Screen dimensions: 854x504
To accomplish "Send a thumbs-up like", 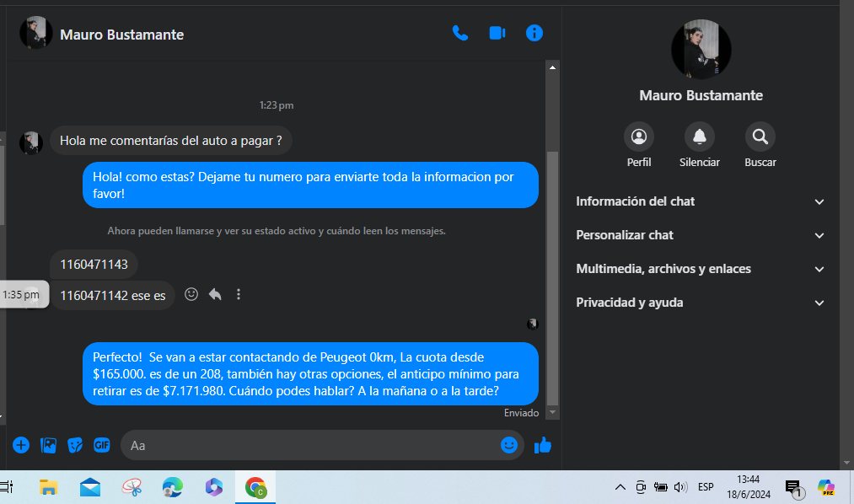I will point(542,445).
